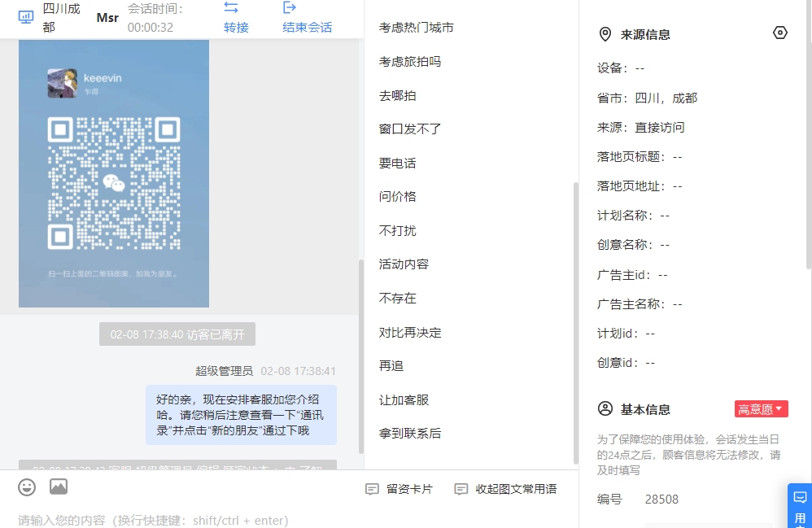The image size is (812, 528).
Task: Click the 省市: 四川, 成都 row
Action: (648, 98)
